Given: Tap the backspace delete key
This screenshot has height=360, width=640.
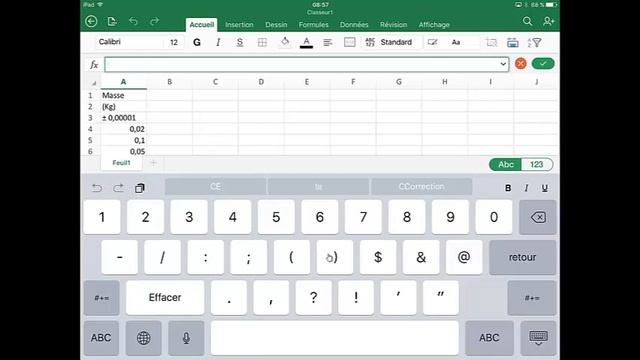Looking at the screenshot, I should coord(538,217).
